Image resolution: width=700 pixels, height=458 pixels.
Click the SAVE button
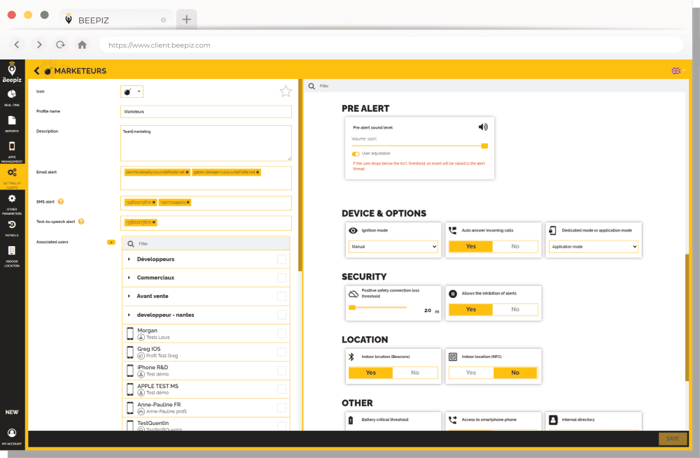(673, 439)
